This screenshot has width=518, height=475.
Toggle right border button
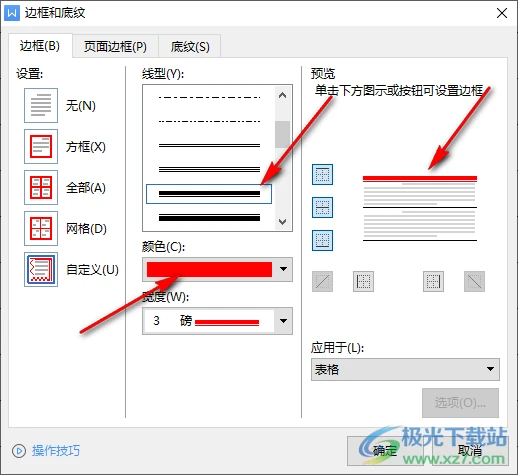coord(433,282)
